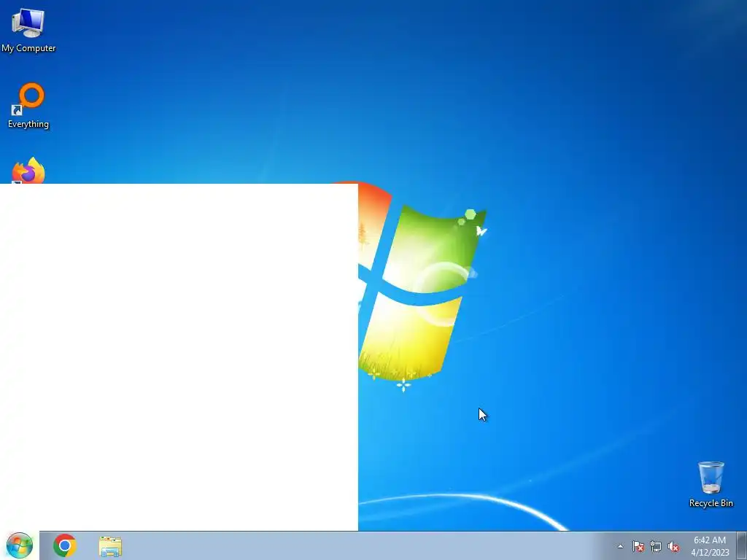Click the network connection tray icon
The width and height of the screenshot is (747, 560).
click(656, 546)
